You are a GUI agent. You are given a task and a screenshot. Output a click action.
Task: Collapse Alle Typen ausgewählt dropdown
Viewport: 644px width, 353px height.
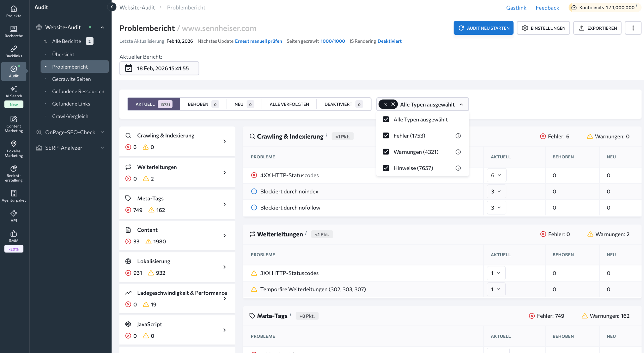(x=461, y=104)
